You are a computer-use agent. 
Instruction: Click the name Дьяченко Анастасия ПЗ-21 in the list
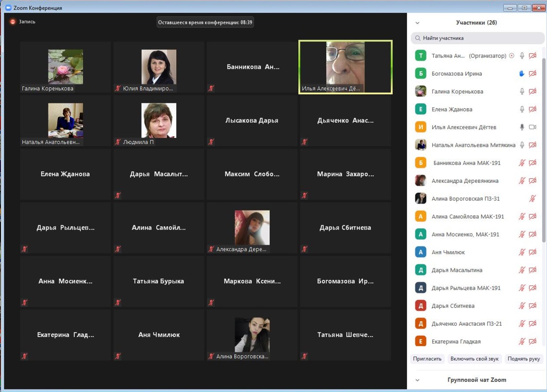coord(467,324)
